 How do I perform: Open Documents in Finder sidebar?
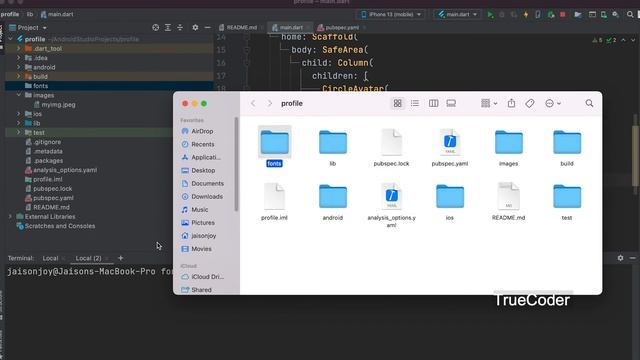pyautogui.click(x=207, y=184)
